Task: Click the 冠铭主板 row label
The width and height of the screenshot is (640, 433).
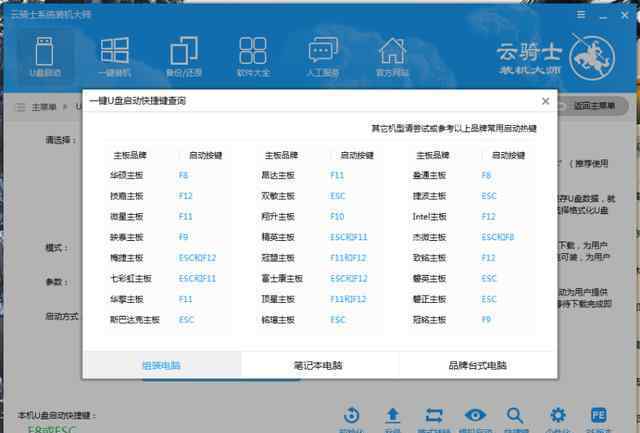Action: point(429,320)
